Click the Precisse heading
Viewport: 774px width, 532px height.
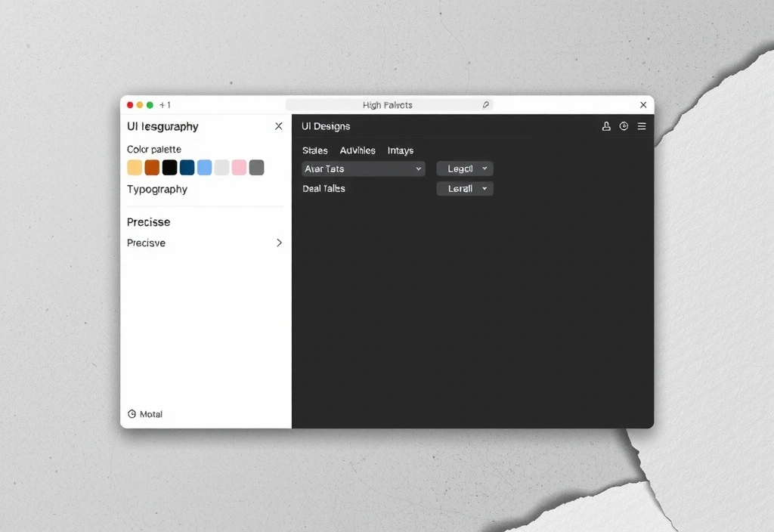(x=148, y=222)
